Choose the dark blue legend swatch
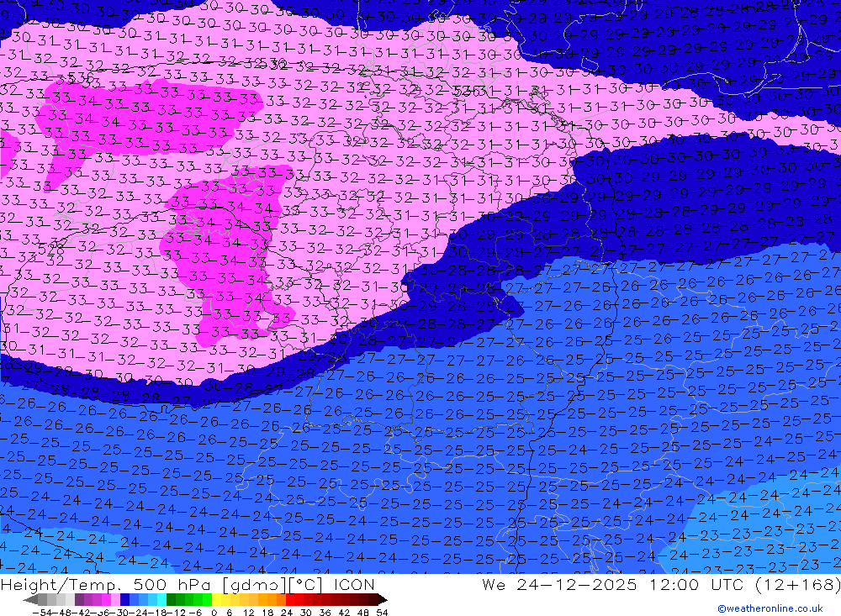 point(124,600)
